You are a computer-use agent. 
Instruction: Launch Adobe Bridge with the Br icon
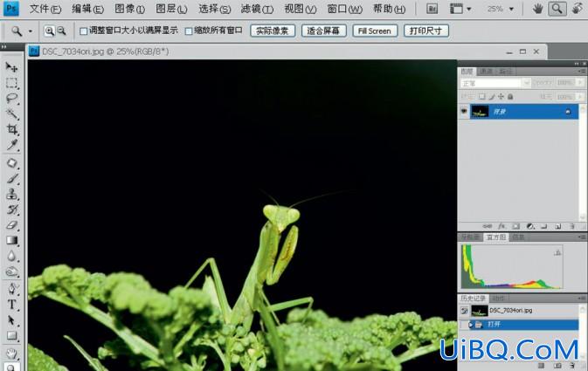coord(432,9)
